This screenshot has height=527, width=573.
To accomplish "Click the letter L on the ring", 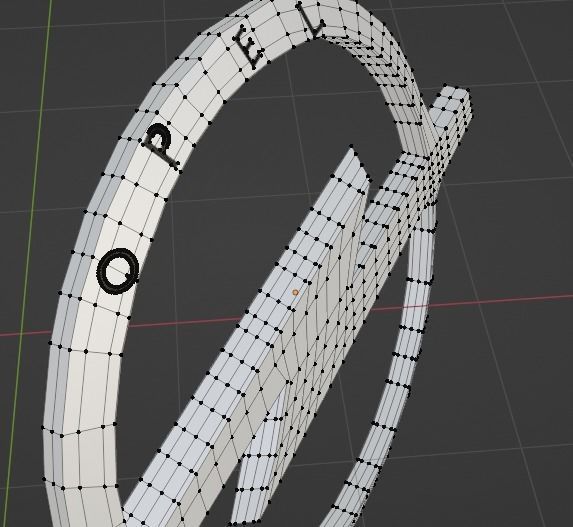I will pos(310,21).
